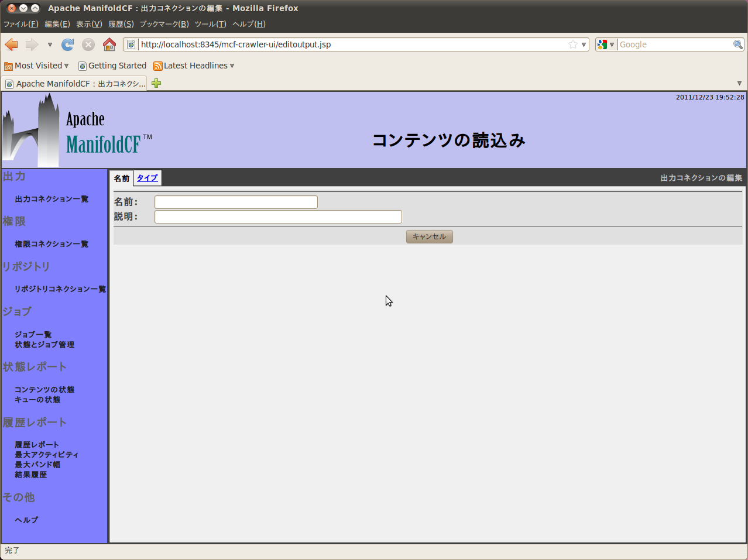Click the Reload page icon
748x560 pixels.
click(x=68, y=44)
